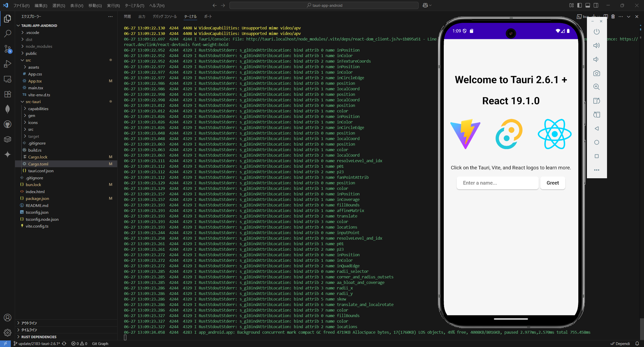Collapse the src-tauri folder
The width and height of the screenshot is (644, 347).
tap(33, 102)
